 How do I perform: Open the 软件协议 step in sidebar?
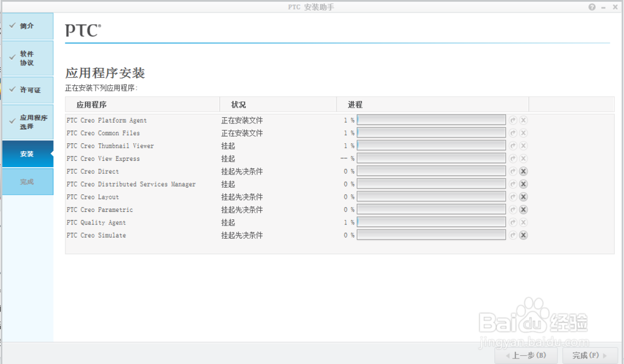[27, 58]
